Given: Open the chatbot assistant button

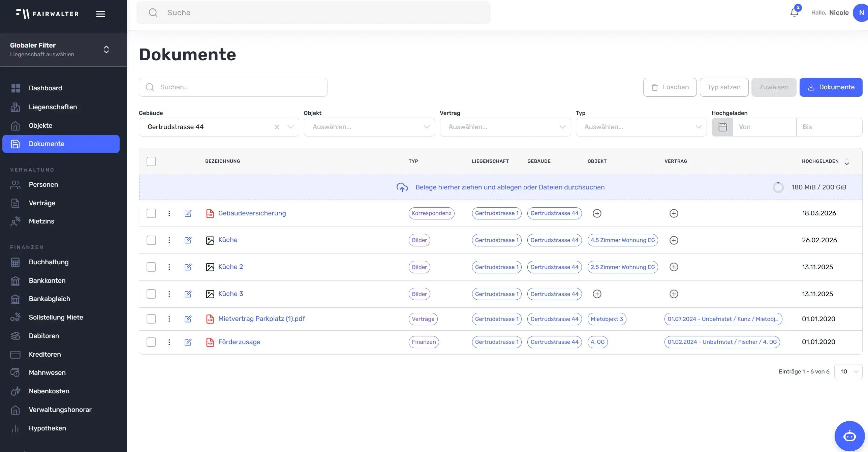Looking at the screenshot, I should point(849,436).
